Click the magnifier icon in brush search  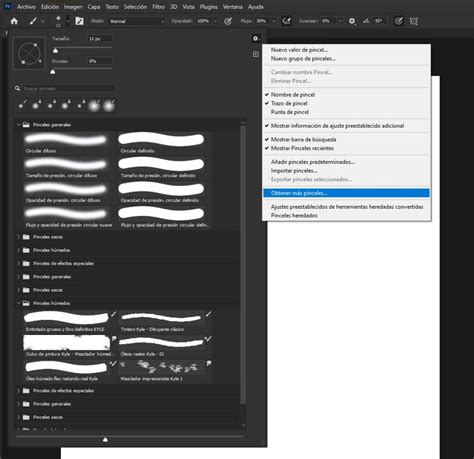[x=17, y=89]
